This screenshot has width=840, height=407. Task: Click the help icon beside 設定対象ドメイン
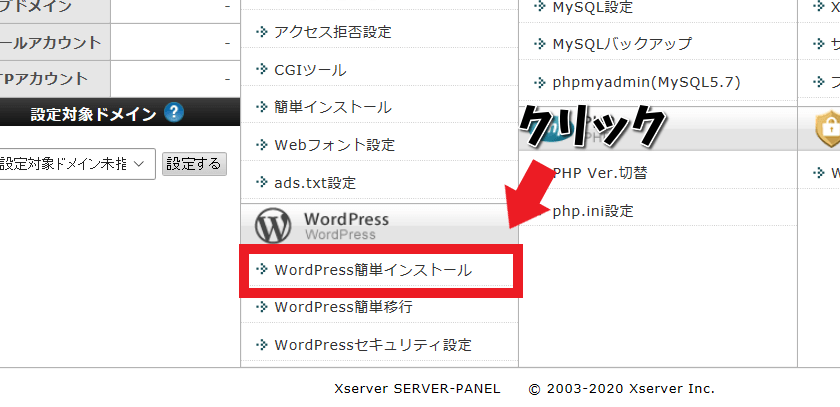pos(174,113)
